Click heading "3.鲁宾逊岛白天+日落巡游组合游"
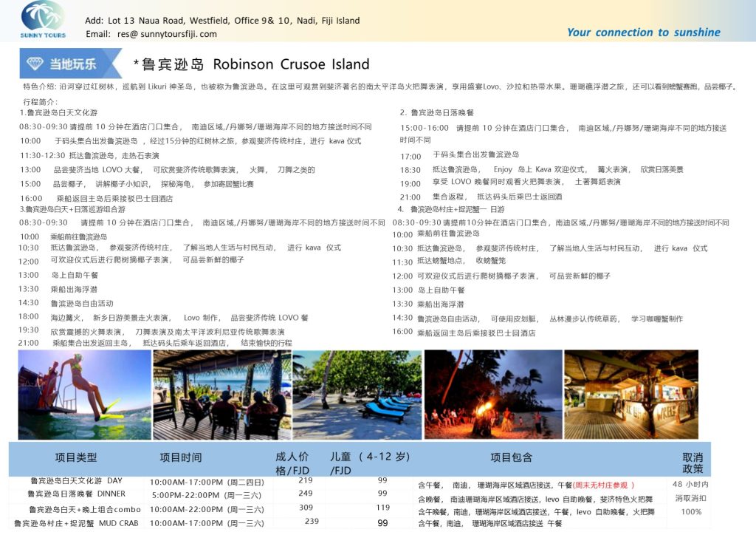Image resolution: width=756 pixels, height=535 pixels. click(72, 209)
